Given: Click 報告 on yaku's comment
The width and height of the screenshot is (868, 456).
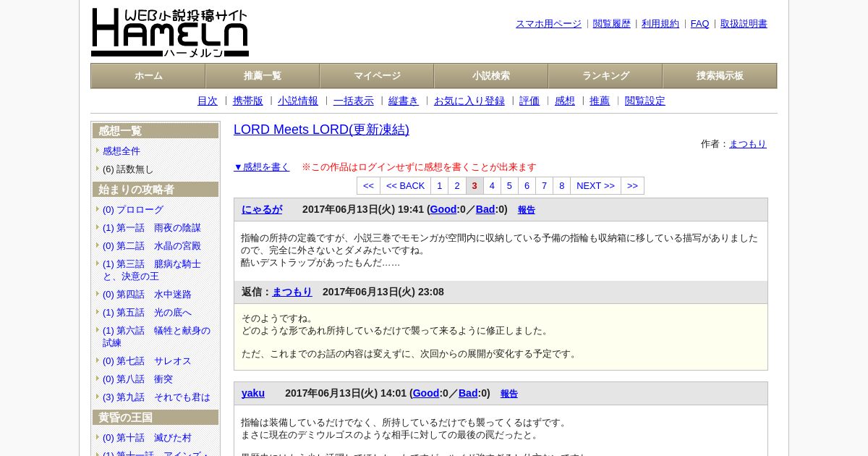Looking at the screenshot, I should click(x=509, y=394).
